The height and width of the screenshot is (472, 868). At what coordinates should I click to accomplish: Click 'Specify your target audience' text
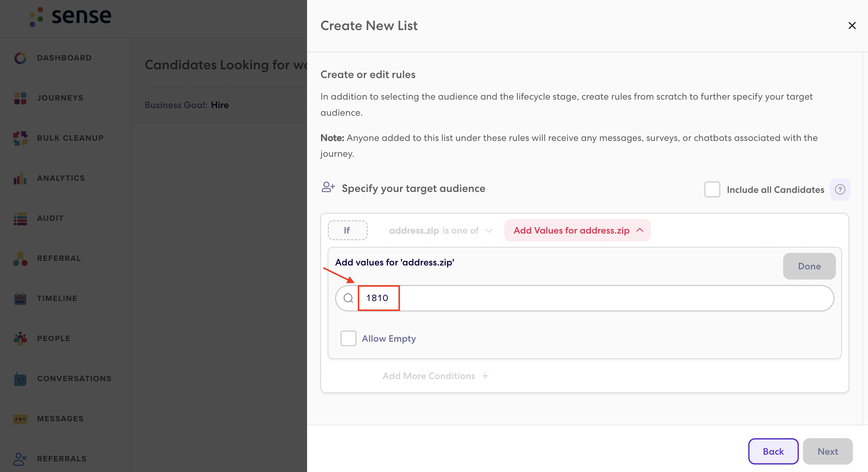coord(413,189)
